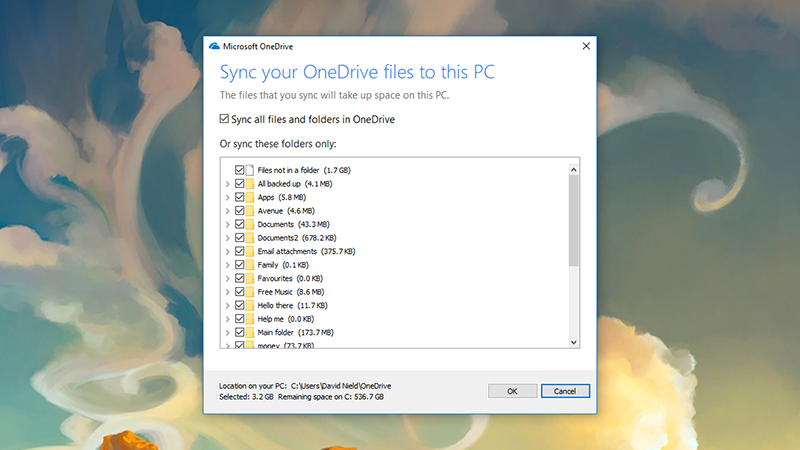
Task: Click the All backed up folder icon
Action: [249, 184]
